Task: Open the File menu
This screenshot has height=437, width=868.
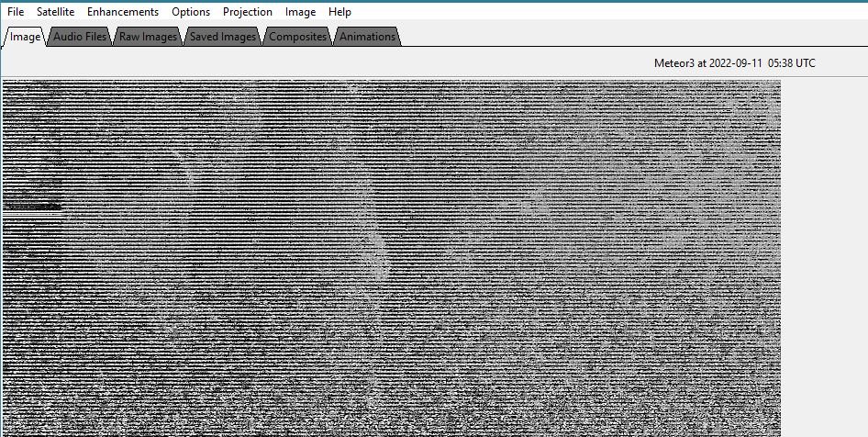Action: click(x=16, y=12)
